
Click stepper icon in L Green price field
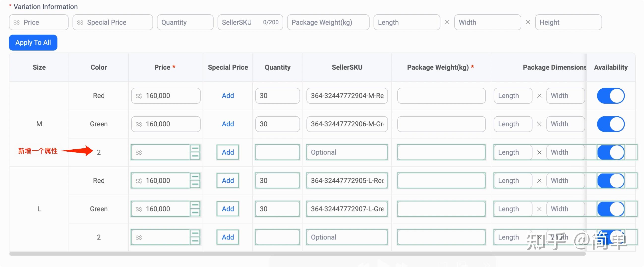tap(195, 209)
